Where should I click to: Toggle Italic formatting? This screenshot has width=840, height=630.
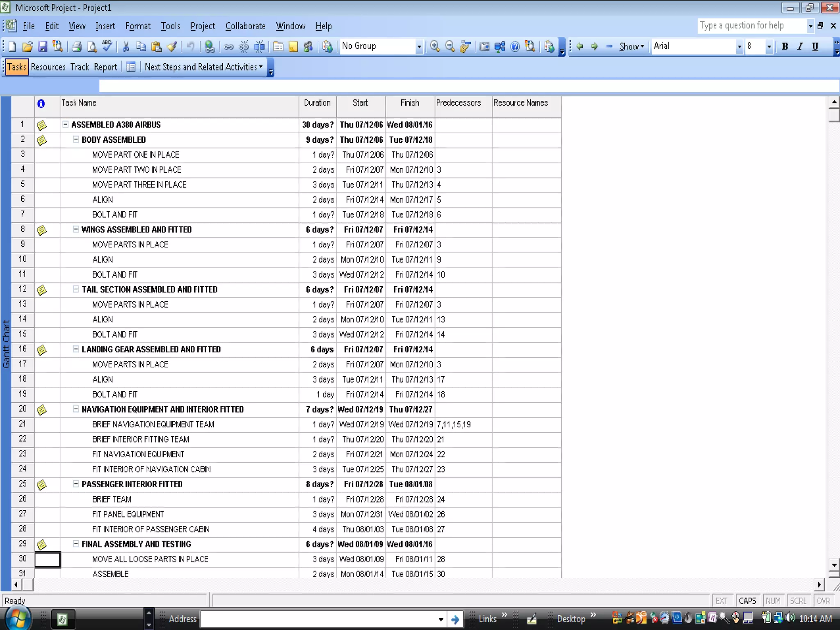tap(800, 47)
